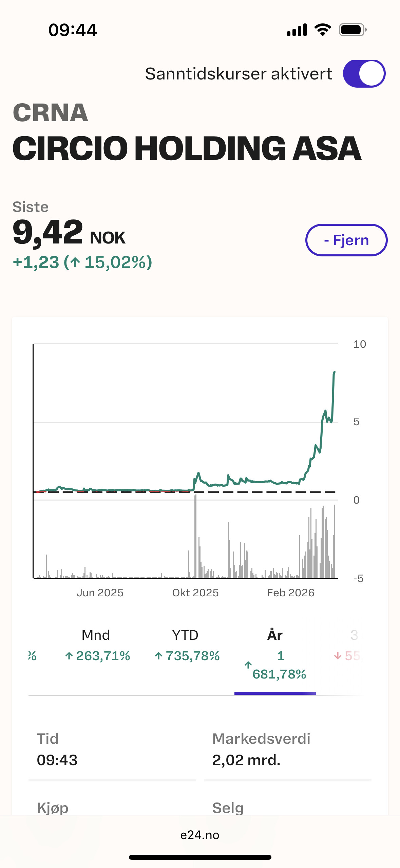400x868 pixels.
Task: Click the CRNA ticker symbol heading
Action: (51, 113)
